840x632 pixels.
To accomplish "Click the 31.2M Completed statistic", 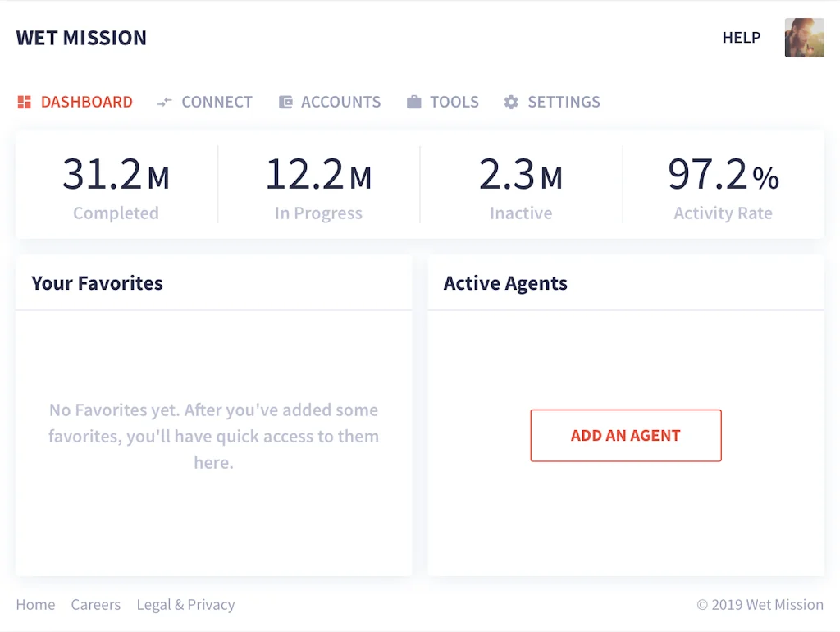I will pyautogui.click(x=116, y=186).
